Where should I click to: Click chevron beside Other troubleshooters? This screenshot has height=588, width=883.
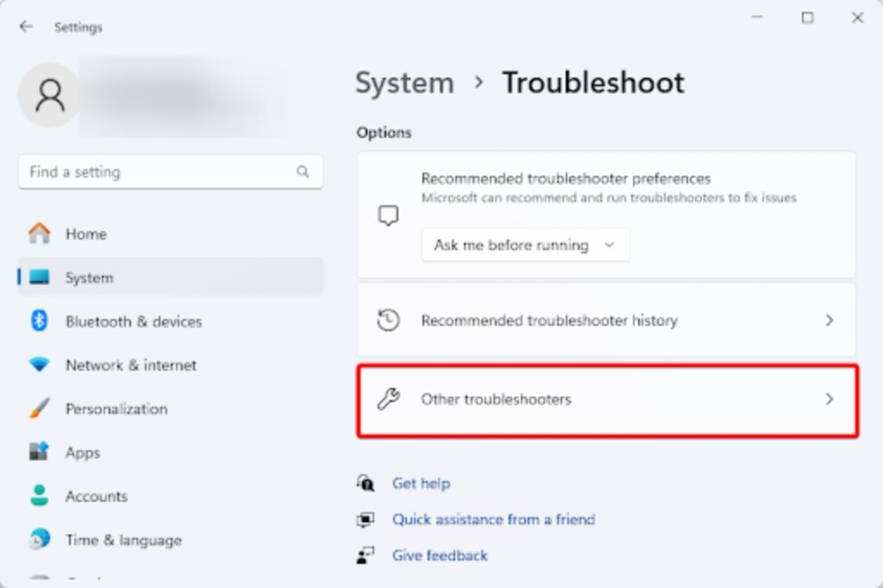829,400
